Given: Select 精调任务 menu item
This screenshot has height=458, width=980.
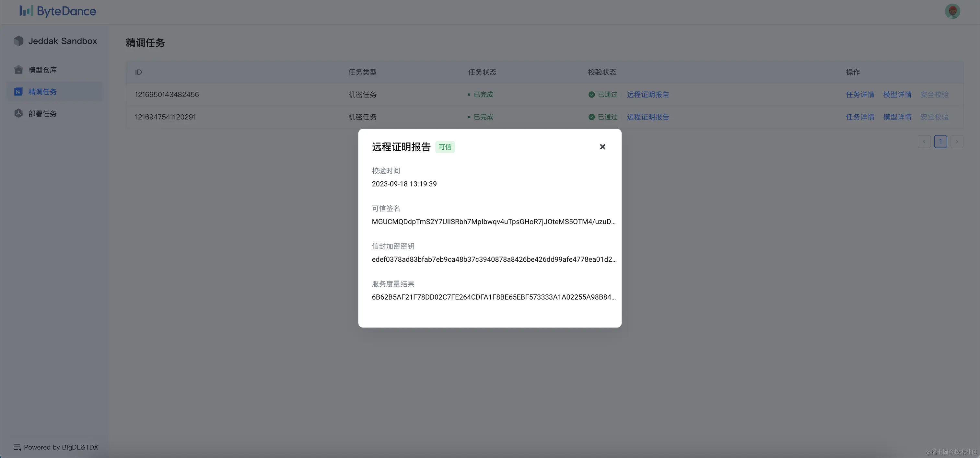Looking at the screenshot, I should pyautogui.click(x=42, y=92).
